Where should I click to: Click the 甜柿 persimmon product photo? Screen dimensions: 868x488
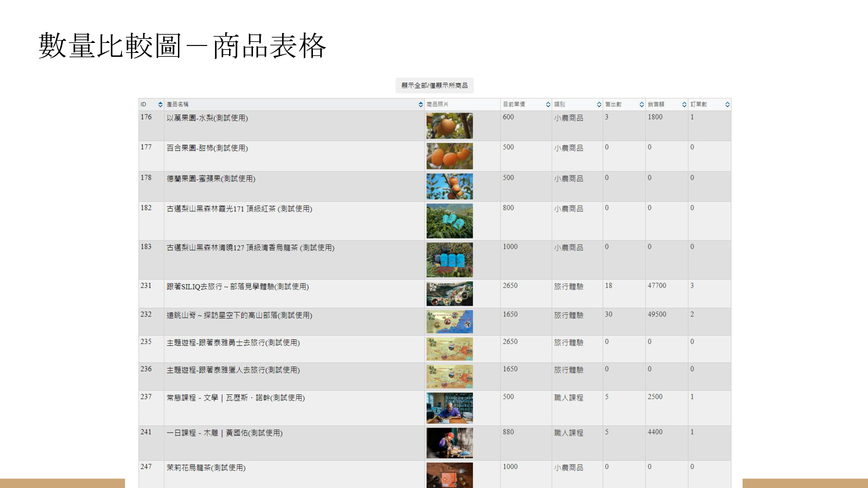[449, 156]
